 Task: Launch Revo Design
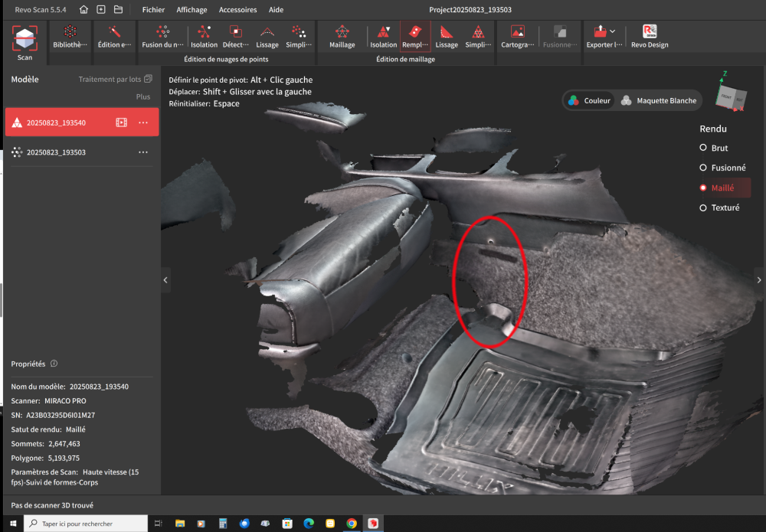(x=650, y=37)
